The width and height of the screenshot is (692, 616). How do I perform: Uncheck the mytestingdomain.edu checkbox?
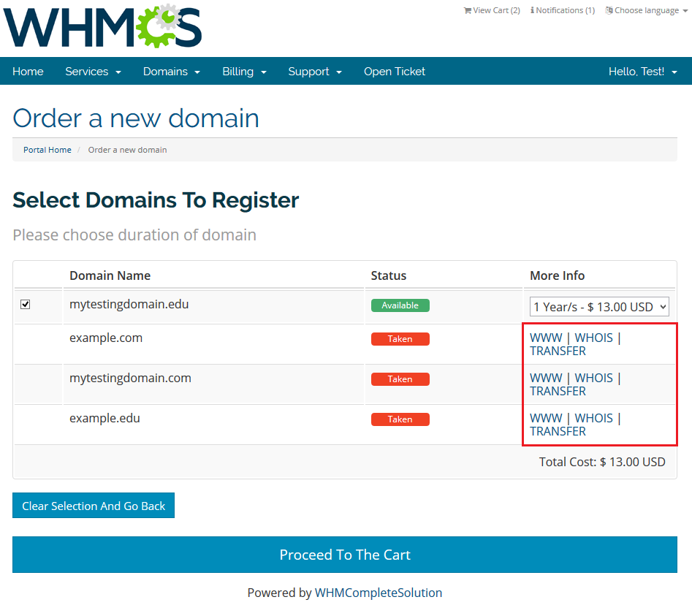[26, 304]
